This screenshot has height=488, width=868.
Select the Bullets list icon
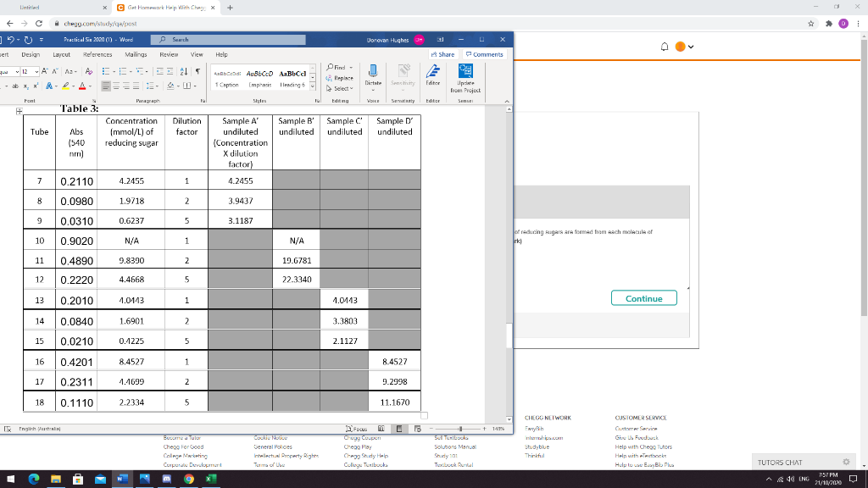pyautogui.click(x=104, y=71)
